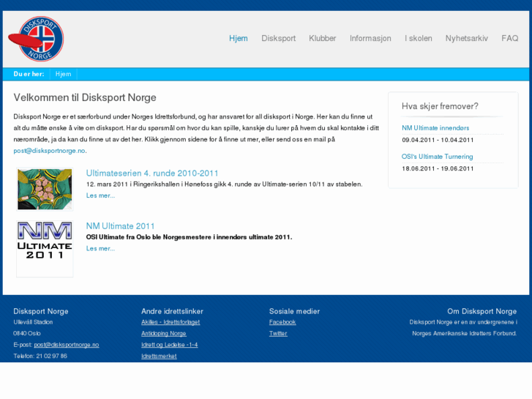Click the Hjem breadcrumb link
This screenshot has height=399, width=532.
64,74
